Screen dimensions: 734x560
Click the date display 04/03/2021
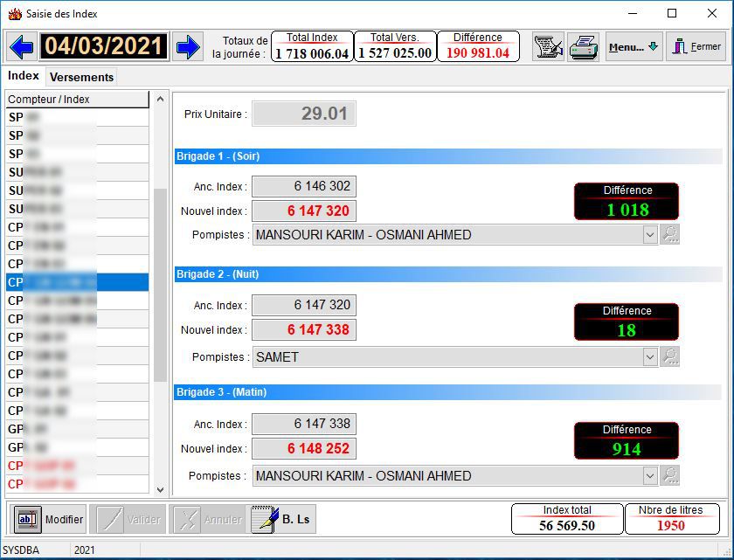point(104,46)
